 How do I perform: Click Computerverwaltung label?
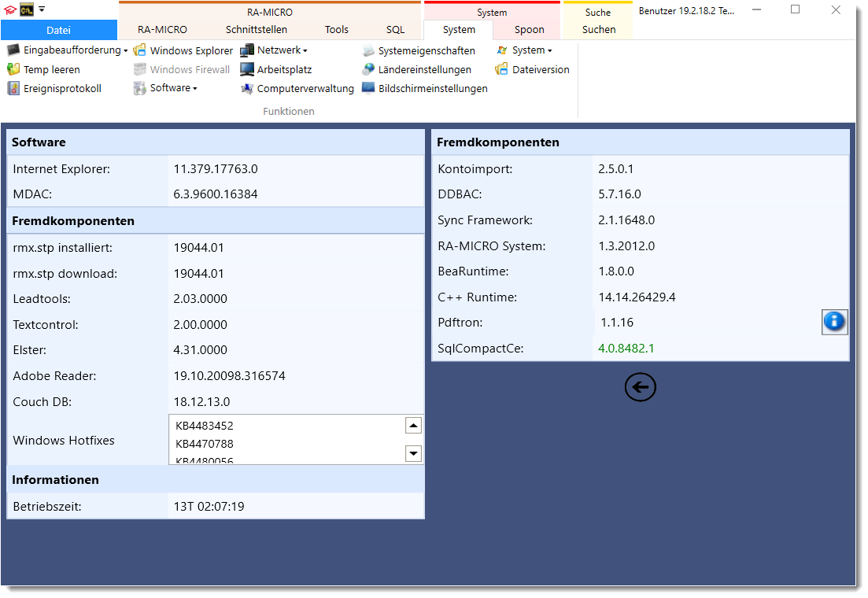305,89
